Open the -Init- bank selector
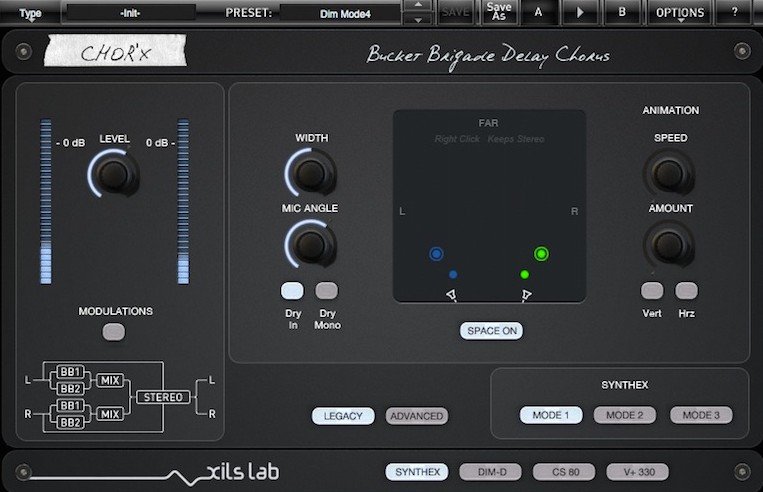The width and height of the screenshot is (763, 492). [130, 13]
